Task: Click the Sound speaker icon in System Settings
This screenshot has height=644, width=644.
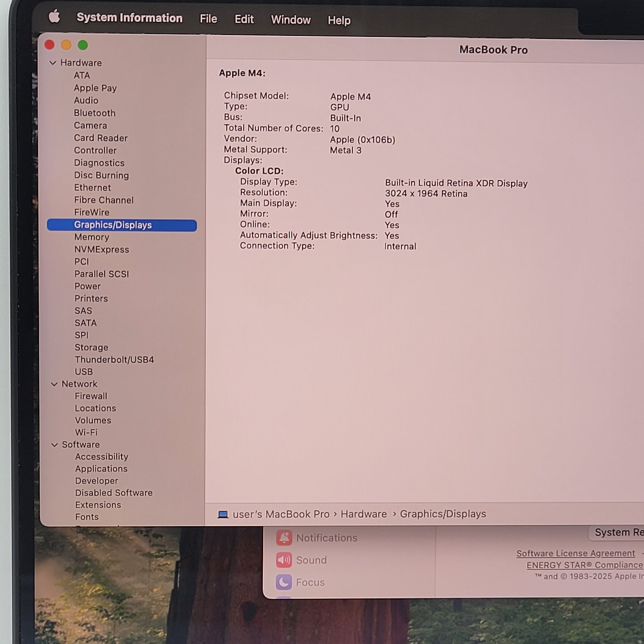Action: 284,560
